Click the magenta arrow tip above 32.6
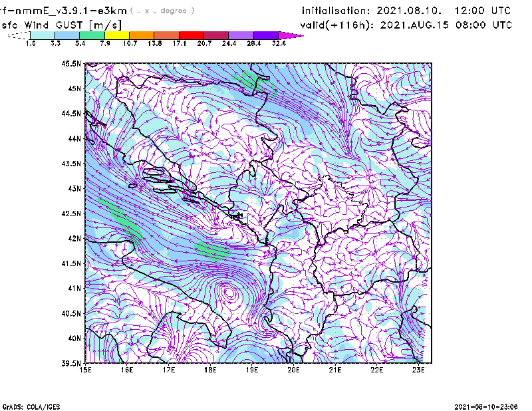 (x=290, y=35)
